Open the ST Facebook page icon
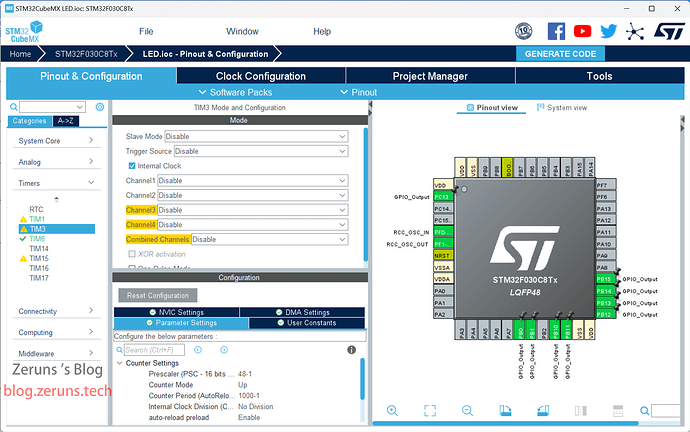 pos(557,32)
